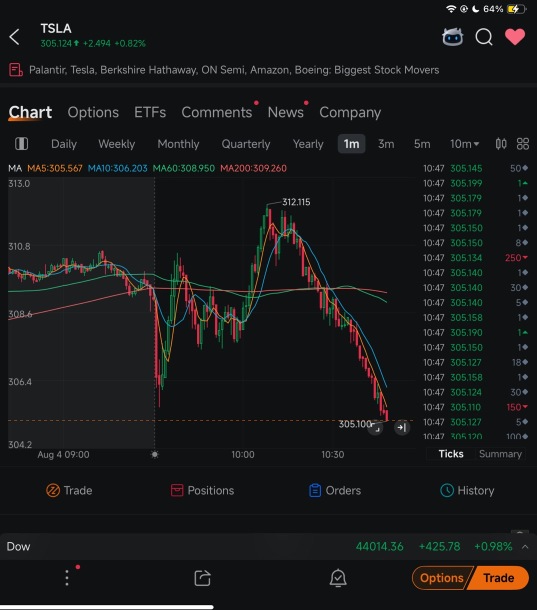537x610 pixels.
Task: Open the AI robot assistant icon
Action: pos(453,38)
